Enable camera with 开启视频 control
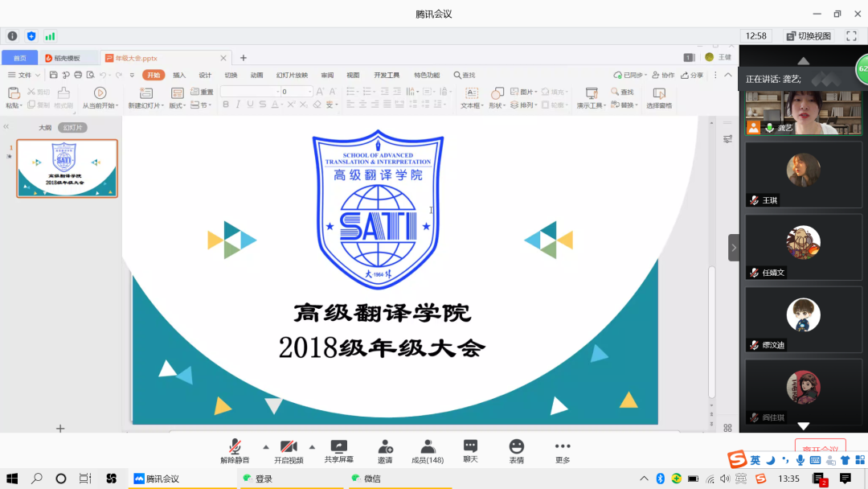The height and width of the screenshot is (489, 868). tap(289, 450)
